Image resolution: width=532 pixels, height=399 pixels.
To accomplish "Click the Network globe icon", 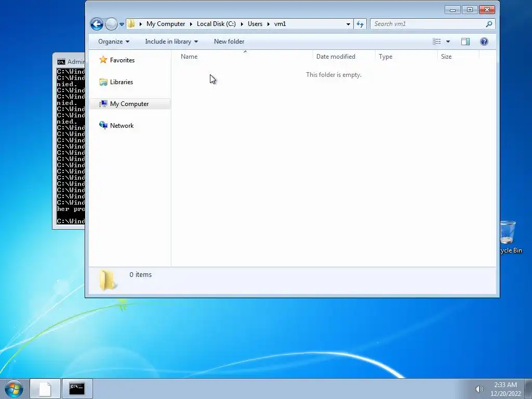I will tap(103, 125).
